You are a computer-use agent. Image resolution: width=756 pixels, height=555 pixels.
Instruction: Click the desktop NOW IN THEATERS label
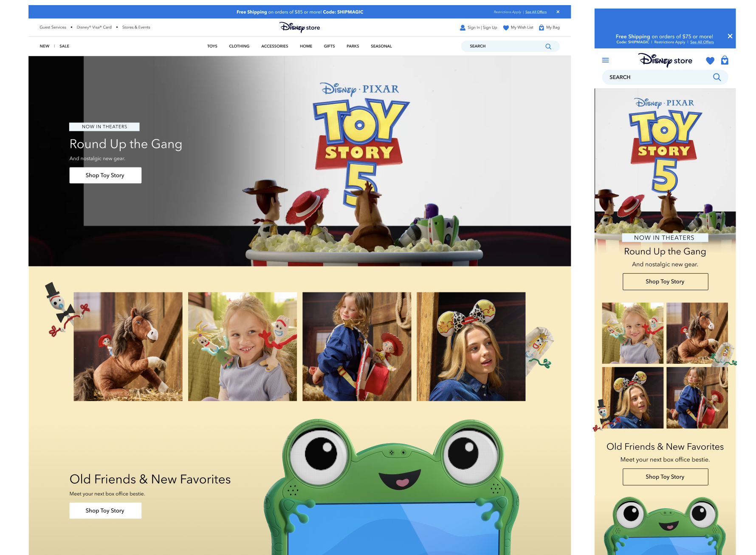[104, 127]
